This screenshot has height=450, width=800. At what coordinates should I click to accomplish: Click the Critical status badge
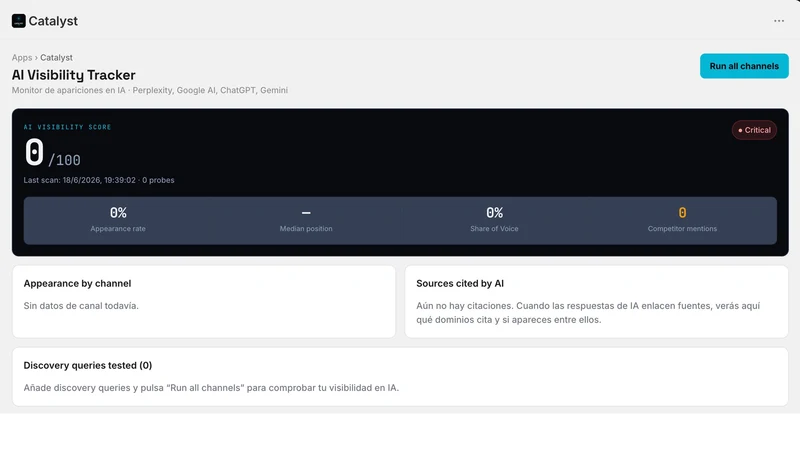coord(754,130)
